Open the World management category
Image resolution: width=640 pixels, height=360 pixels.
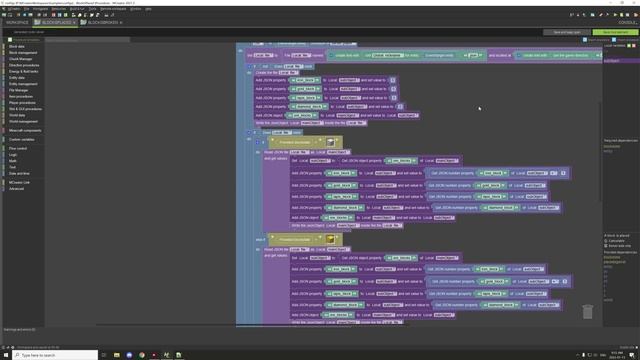(23, 122)
